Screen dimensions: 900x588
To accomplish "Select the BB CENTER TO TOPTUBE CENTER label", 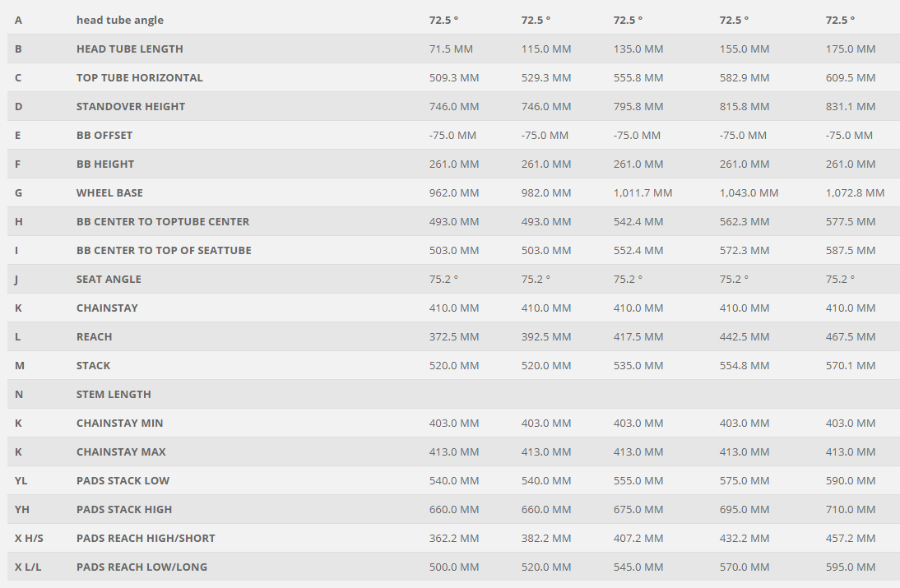I will pos(163,221).
